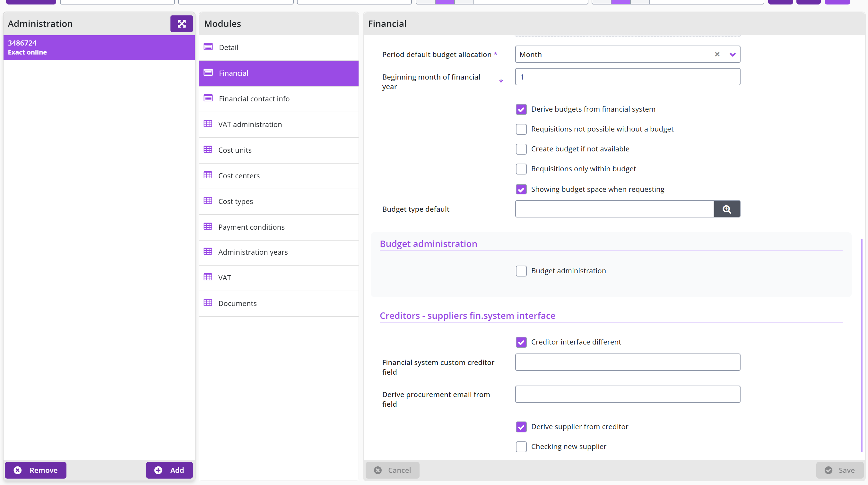Click the Cost centers grid icon
Image resolution: width=868 pixels, height=485 pixels.
click(208, 175)
